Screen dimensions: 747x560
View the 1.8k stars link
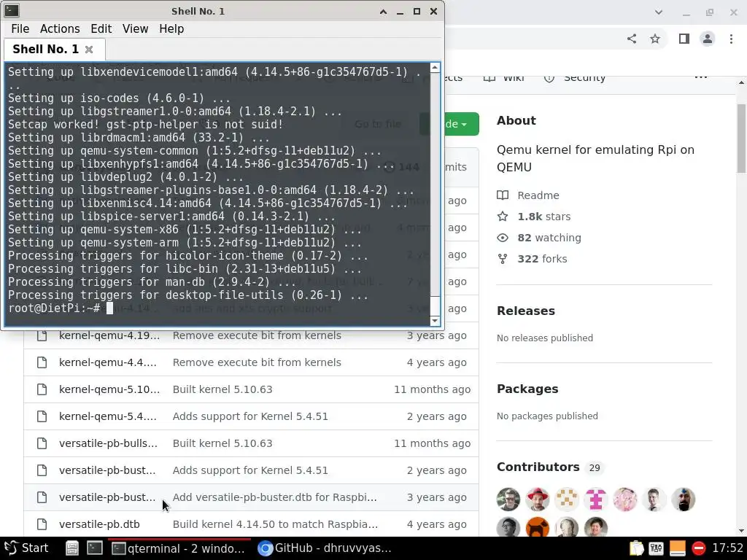(543, 217)
